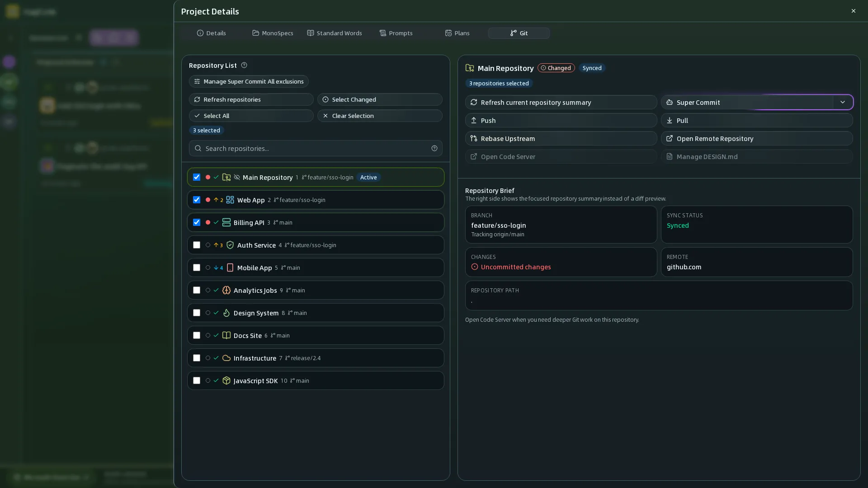Viewport: 868px width, 488px height.
Task: Click the Pull button
Action: point(757,120)
